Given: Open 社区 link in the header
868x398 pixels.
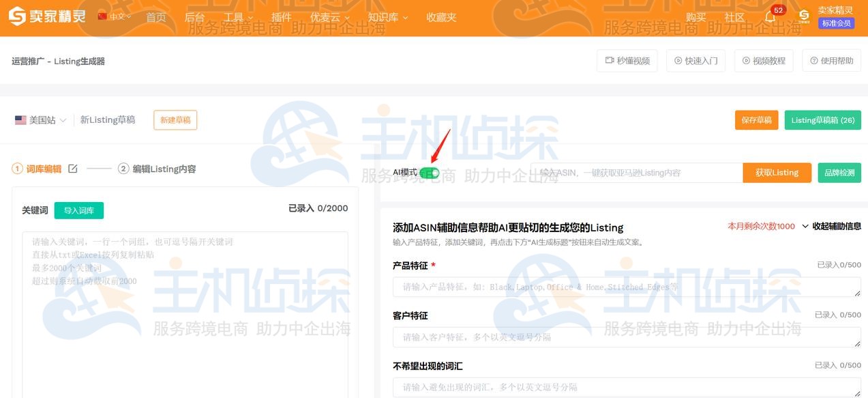Looking at the screenshot, I should pyautogui.click(x=734, y=17).
